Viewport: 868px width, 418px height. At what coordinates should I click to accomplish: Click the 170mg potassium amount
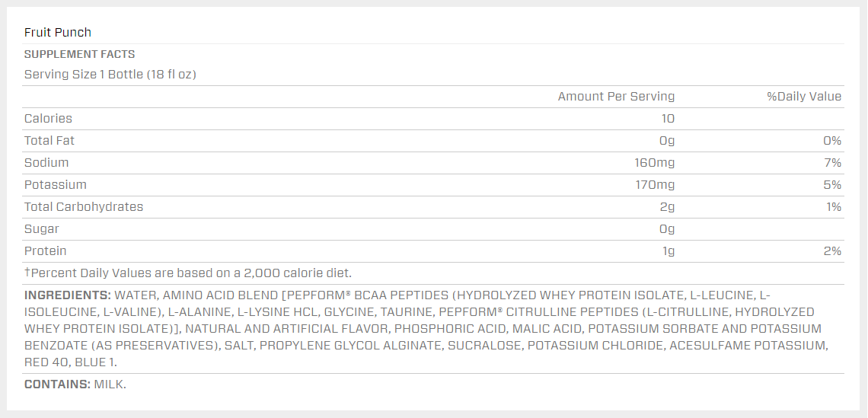(x=654, y=185)
